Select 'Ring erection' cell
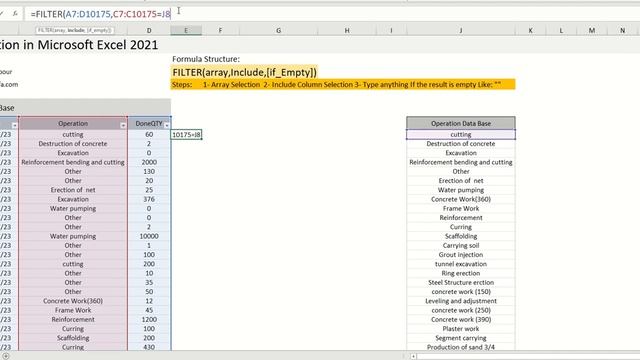The image size is (640, 360). tap(461, 273)
